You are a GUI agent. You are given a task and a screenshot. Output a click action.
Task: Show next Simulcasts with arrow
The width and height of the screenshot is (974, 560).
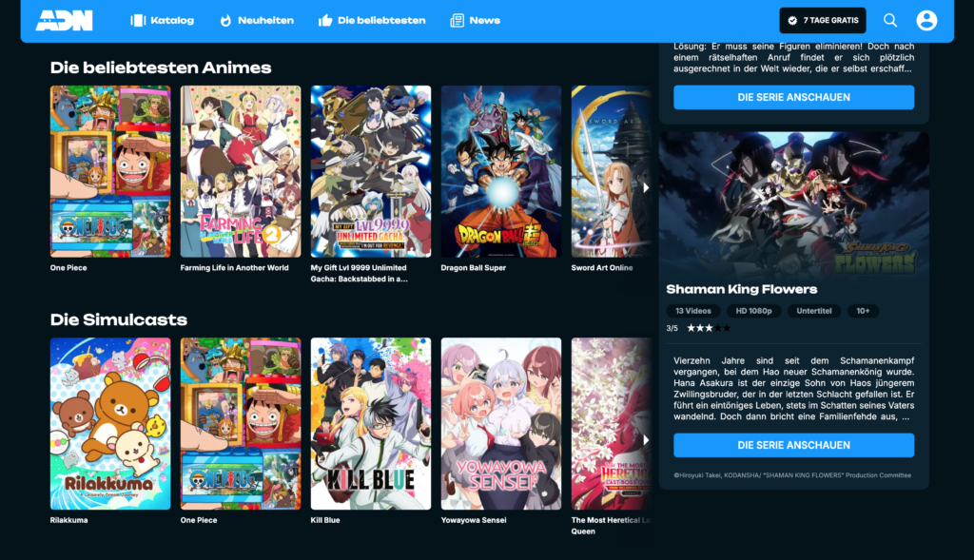click(x=646, y=439)
